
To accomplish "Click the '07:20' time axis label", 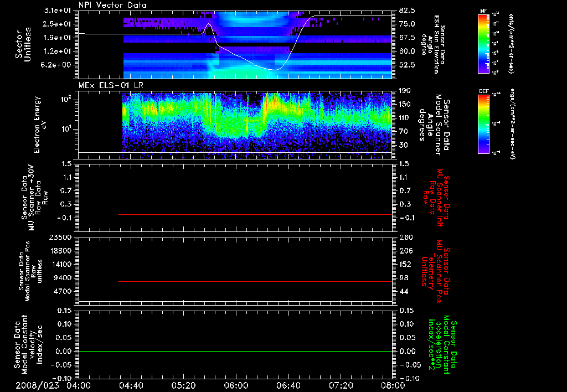I will tap(341, 385).
